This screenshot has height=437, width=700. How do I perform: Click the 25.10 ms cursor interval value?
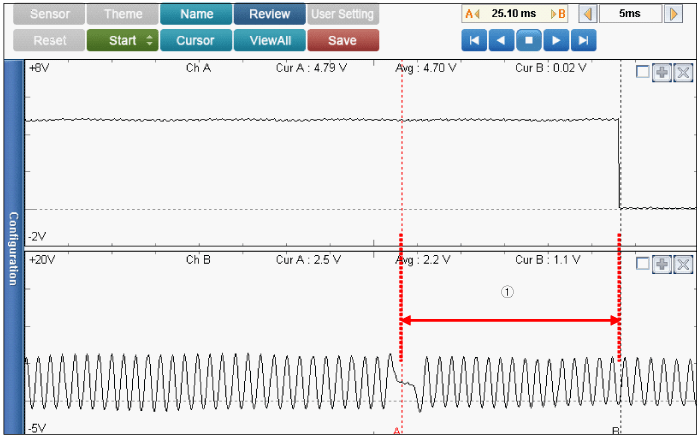click(514, 13)
